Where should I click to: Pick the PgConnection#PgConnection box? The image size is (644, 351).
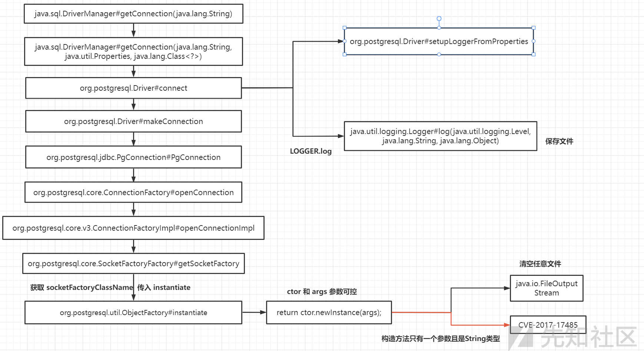(133, 157)
